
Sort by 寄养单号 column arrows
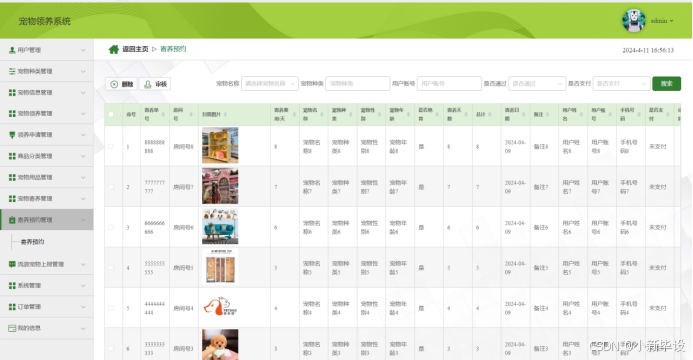[x=163, y=114]
